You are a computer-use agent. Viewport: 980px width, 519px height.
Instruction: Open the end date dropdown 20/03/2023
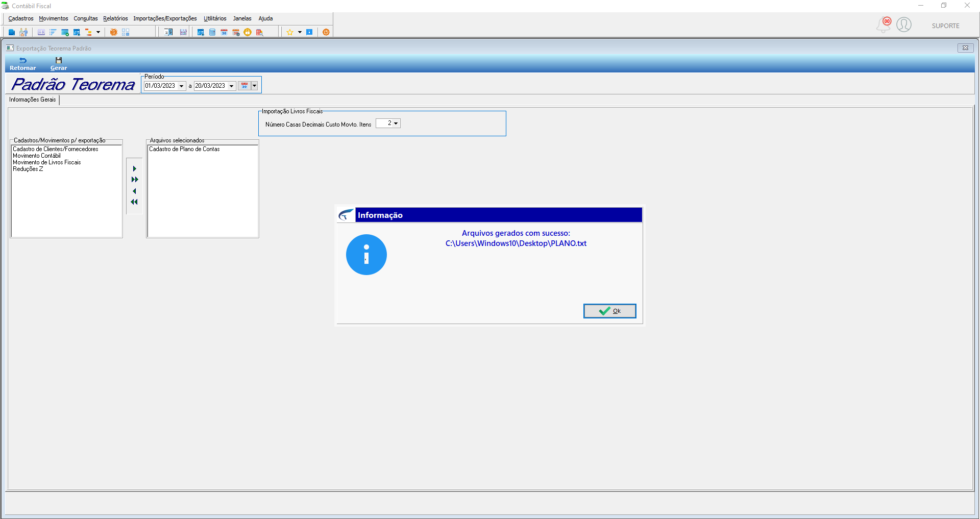click(231, 86)
